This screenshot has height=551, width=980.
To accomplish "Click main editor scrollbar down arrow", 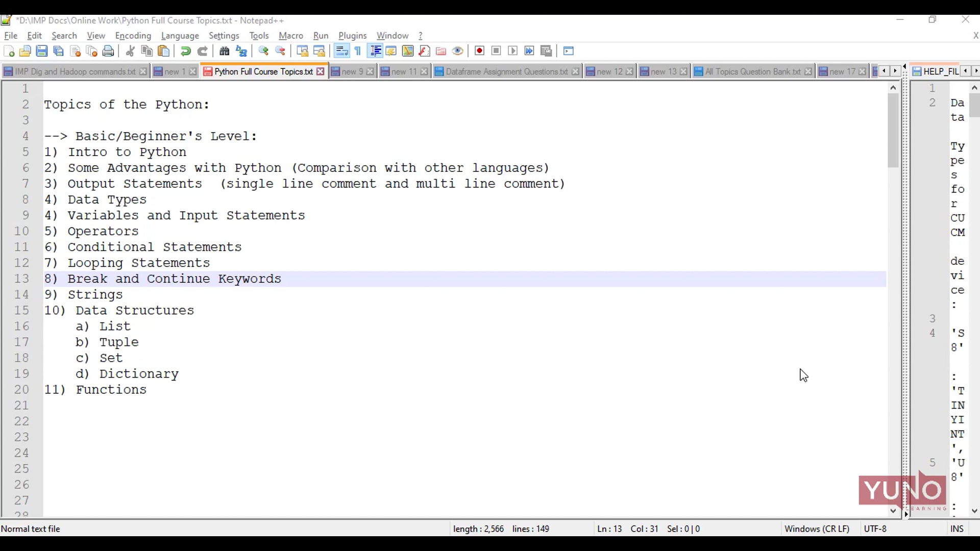I will (893, 511).
